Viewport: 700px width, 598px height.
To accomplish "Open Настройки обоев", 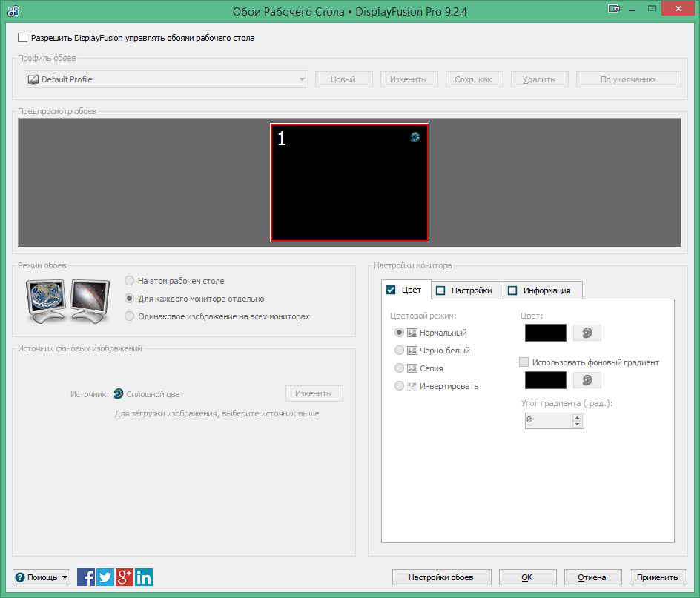I will [441, 577].
